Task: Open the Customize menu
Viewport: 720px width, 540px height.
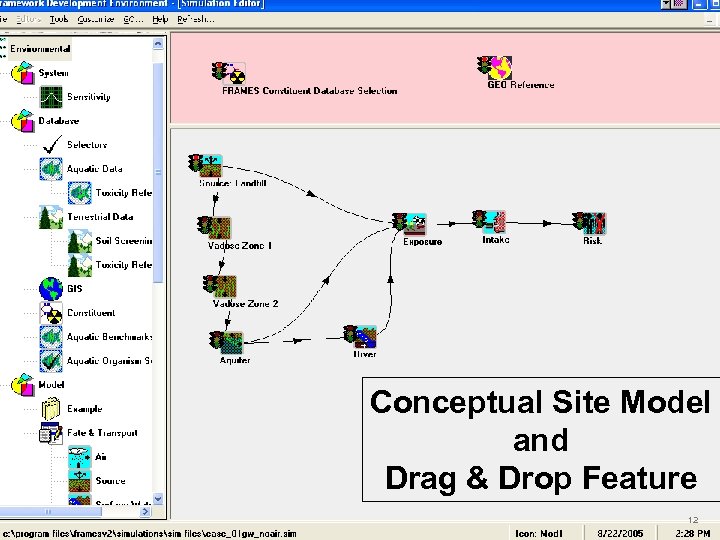Action: [96, 19]
